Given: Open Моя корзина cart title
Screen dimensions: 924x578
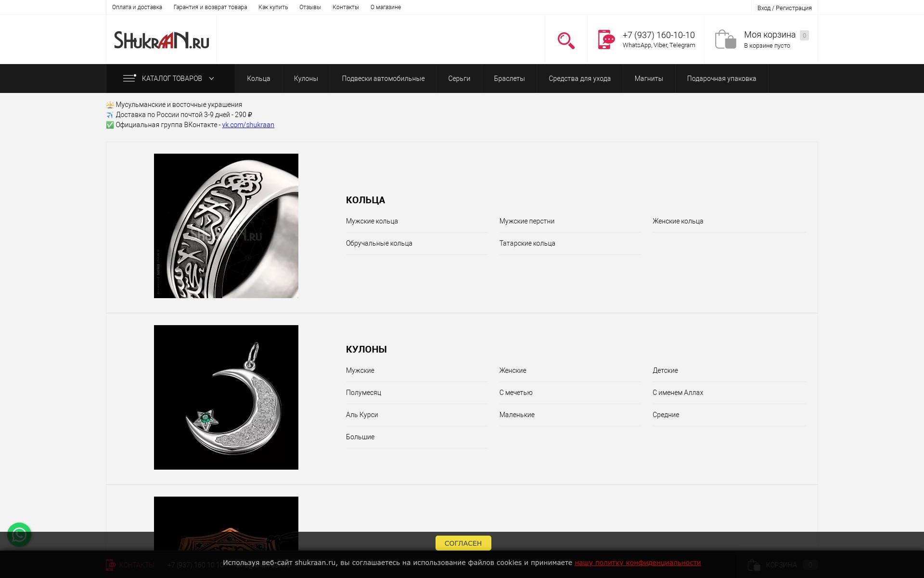Looking at the screenshot, I should [x=770, y=35].
